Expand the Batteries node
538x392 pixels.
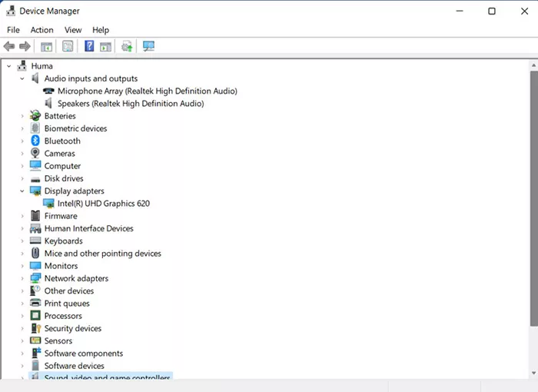(x=22, y=116)
